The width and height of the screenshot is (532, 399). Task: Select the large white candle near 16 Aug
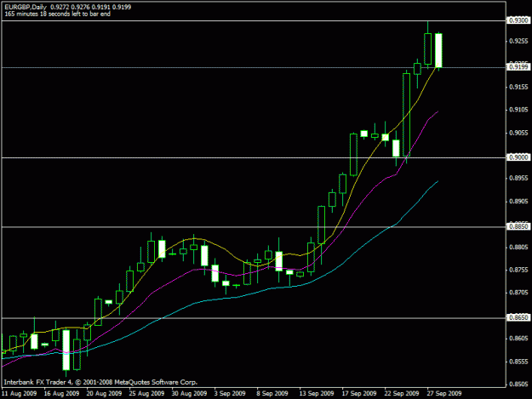click(66, 350)
